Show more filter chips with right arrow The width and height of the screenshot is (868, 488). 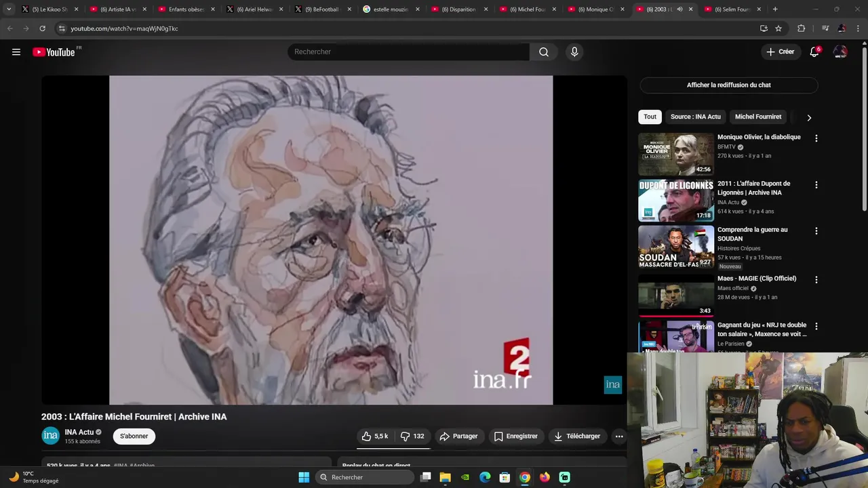point(809,117)
